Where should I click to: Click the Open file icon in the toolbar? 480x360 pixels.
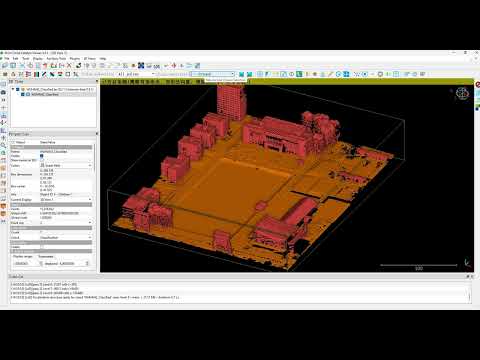click(x=5, y=66)
